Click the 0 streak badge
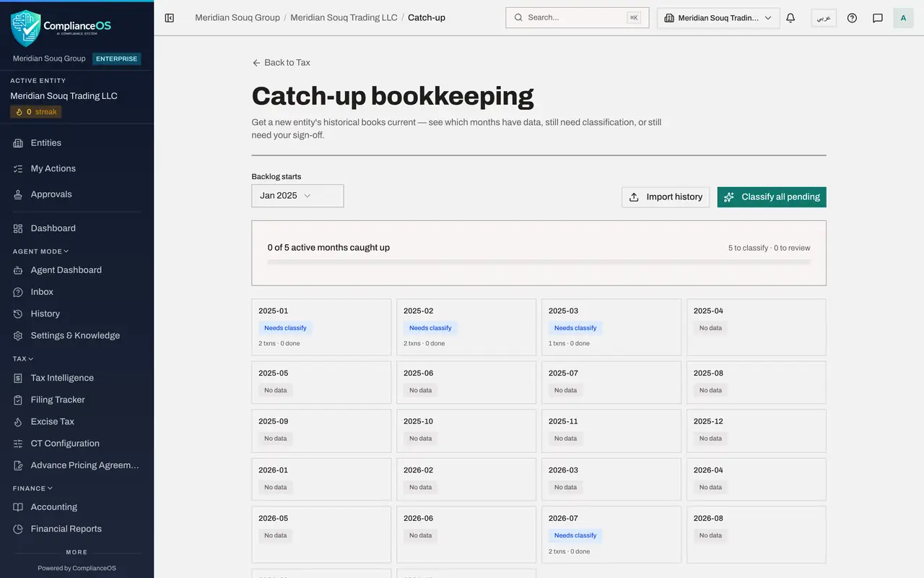 pos(36,112)
